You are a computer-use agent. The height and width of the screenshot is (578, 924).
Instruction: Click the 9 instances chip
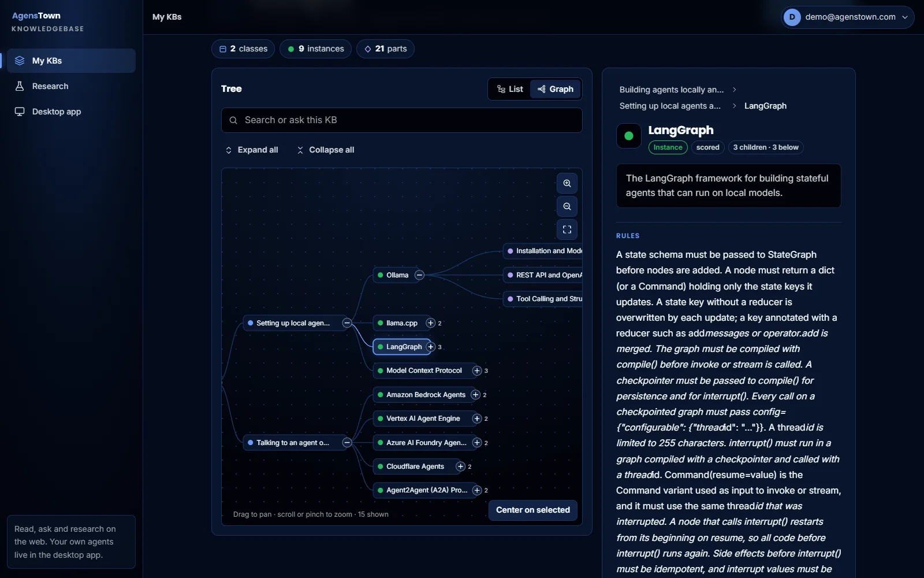(315, 49)
